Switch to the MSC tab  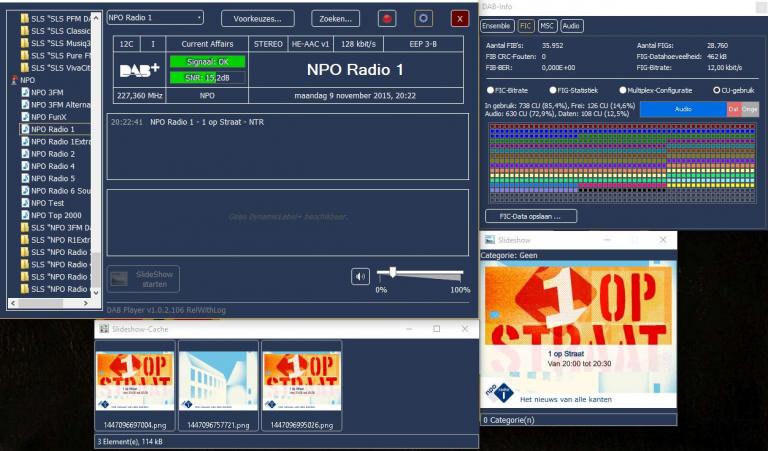pyautogui.click(x=547, y=26)
